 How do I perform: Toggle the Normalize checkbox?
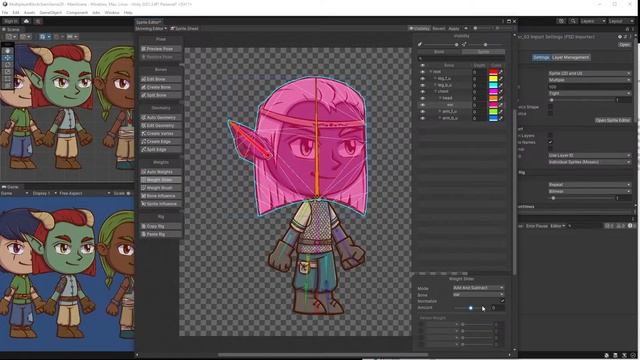502,301
